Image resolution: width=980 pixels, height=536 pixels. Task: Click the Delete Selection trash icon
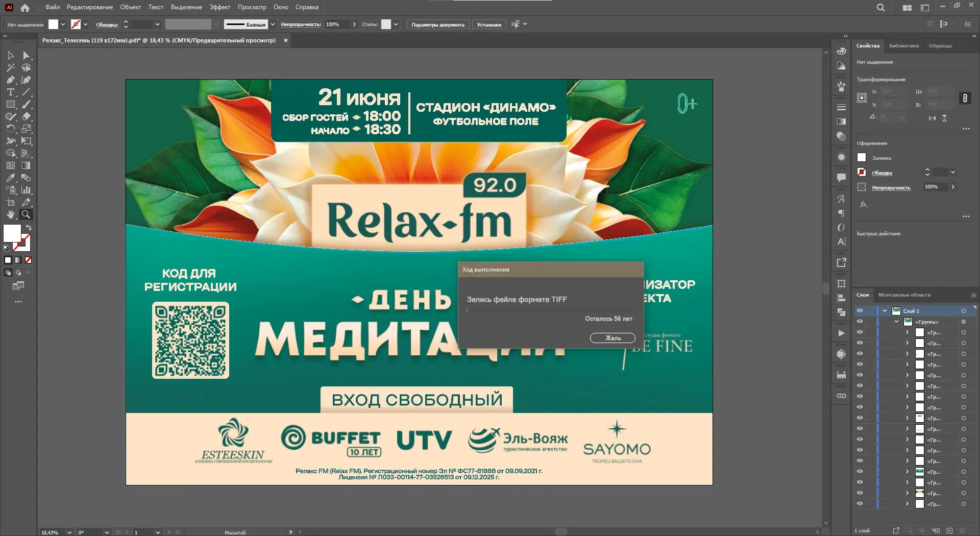tap(963, 531)
